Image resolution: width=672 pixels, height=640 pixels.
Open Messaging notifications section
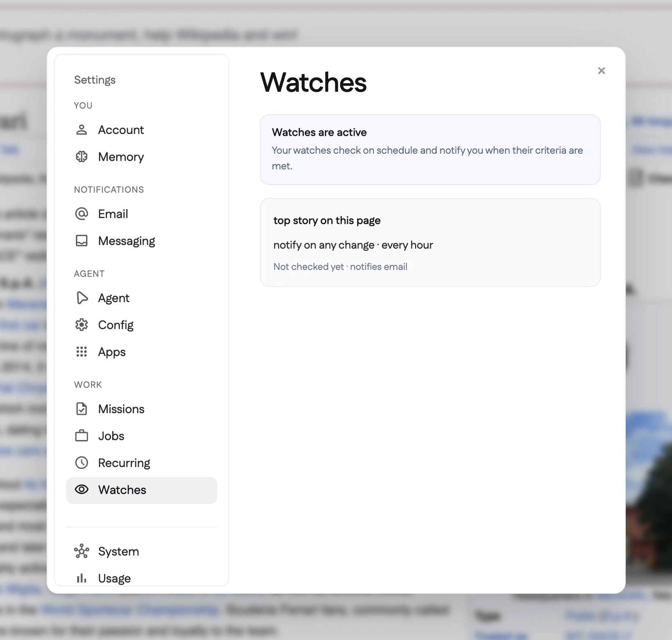click(141, 241)
